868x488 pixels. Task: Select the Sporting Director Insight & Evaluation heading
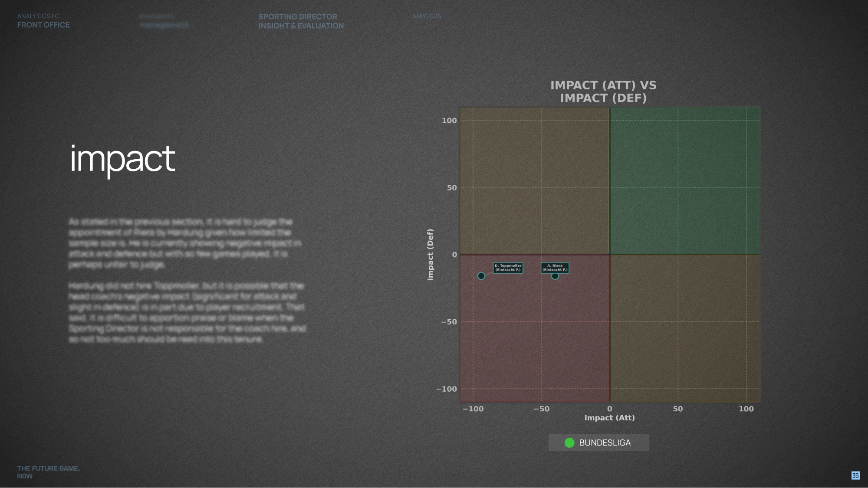[301, 21]
